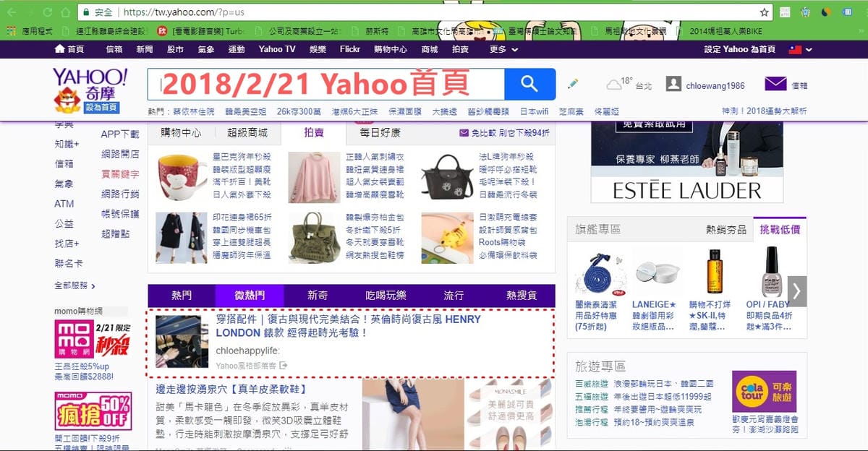Click the blue magnifier search button

tap(529, 85)
